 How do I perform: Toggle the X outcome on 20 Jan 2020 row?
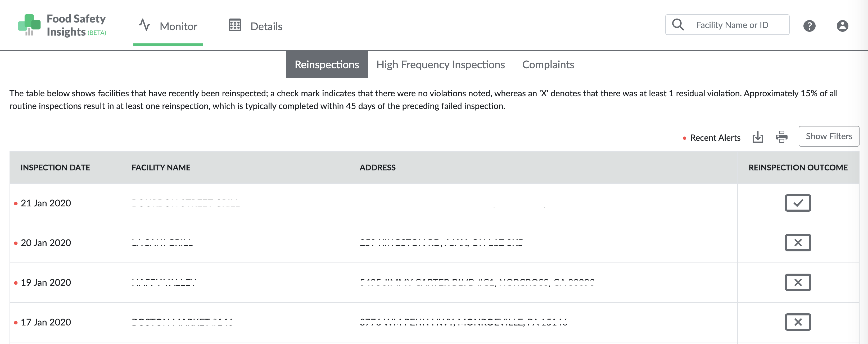[x=798, y=243]
